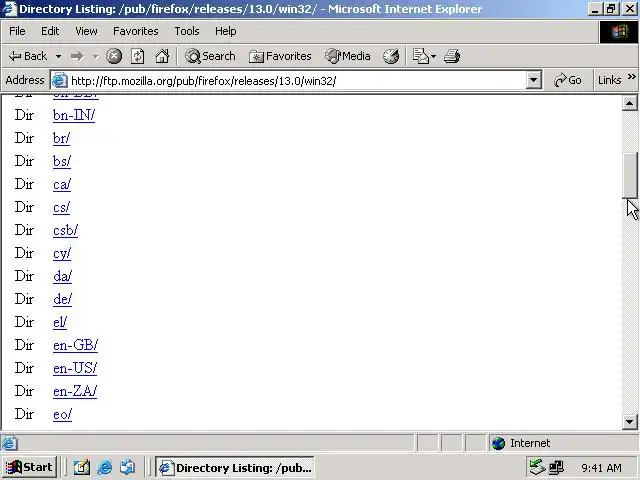Open the bn-IN/ directory link
Viewport: 640px width, 480px height.
click(x=74, y=116)
